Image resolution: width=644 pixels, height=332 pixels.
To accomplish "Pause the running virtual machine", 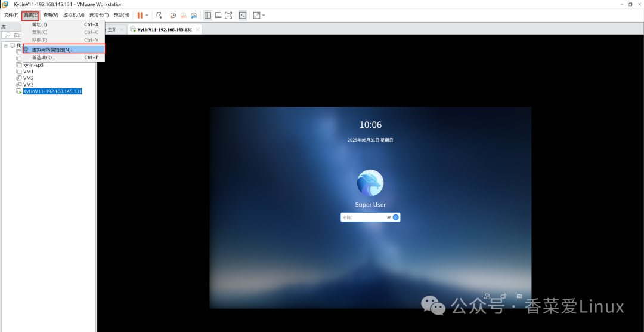I will pyautogui.click(x=140, y=15).
